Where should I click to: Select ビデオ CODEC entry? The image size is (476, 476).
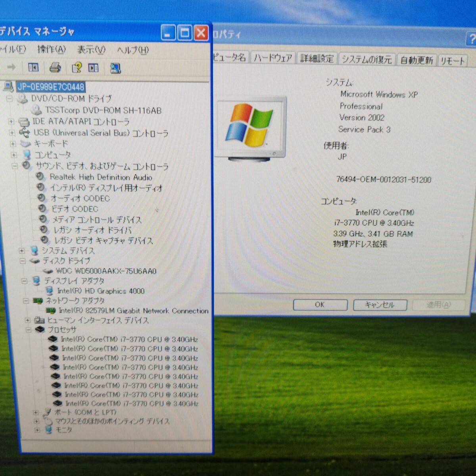(75, 209)
